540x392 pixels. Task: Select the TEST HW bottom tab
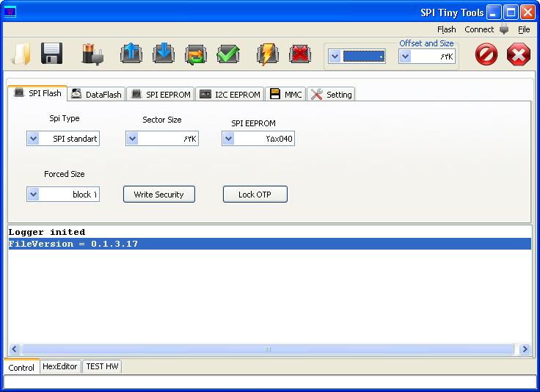102,366
